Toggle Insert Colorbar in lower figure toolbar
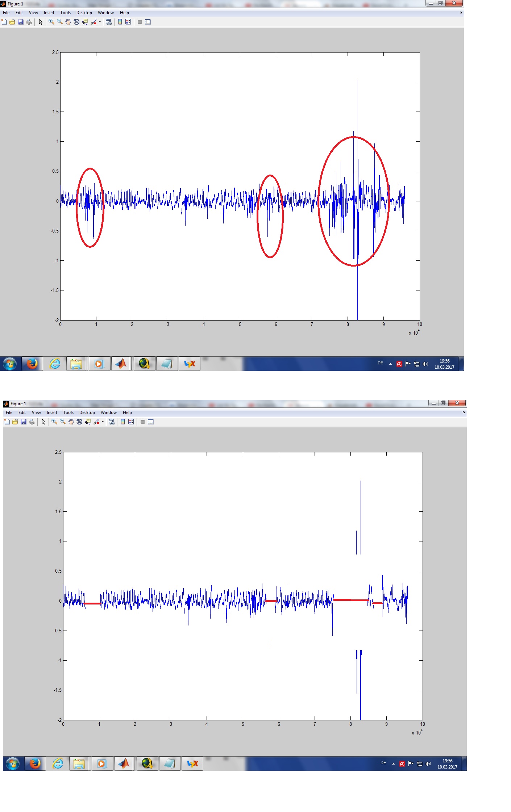Image resolution: width=511 pixels, height=812 pixels. 123,422
